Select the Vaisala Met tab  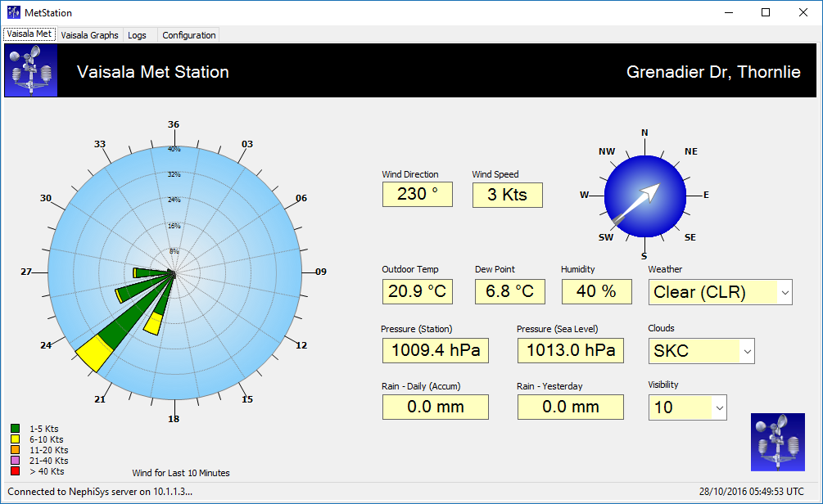(x=29, y=34)
